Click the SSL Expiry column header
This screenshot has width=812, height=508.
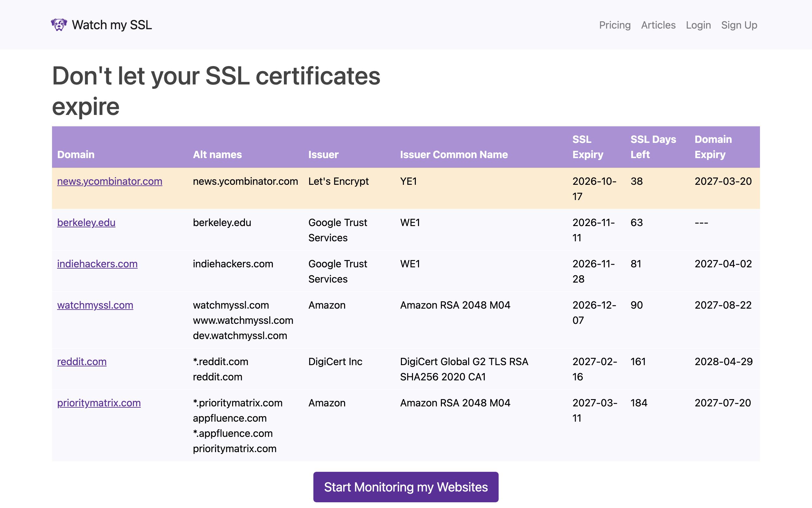coord(587,147)
